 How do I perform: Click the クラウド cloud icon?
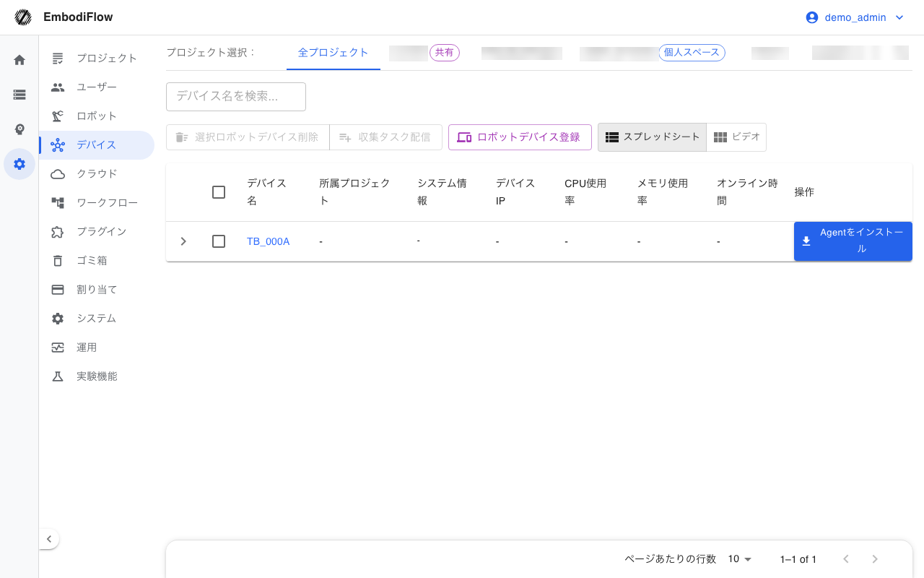coord(58,174)
